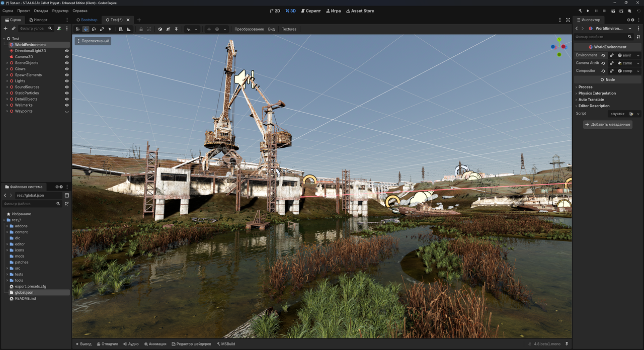The image size is (644, 350).
Task: Click the Фильтр узлов search field
Action: click(35, 29)
